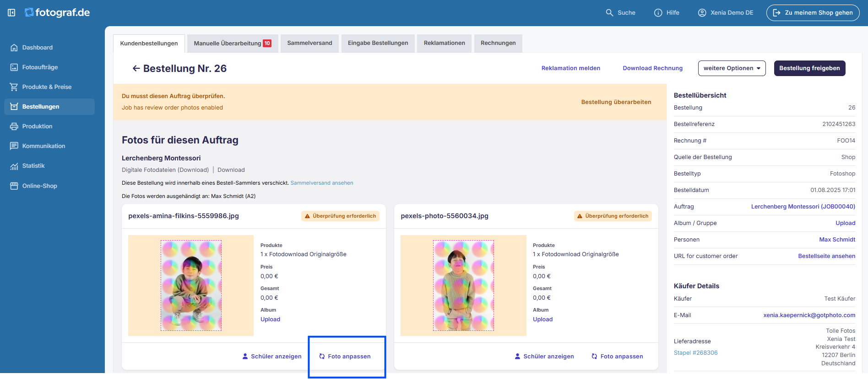This screenshot has width=868, height=379.
Task: Open the Rechnungen tab
Action: click(498, 43)
